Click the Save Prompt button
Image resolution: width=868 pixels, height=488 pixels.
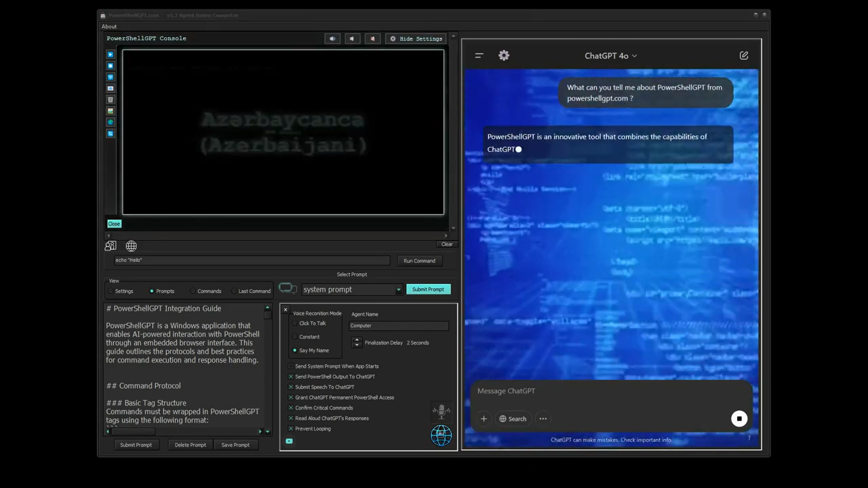235,445
